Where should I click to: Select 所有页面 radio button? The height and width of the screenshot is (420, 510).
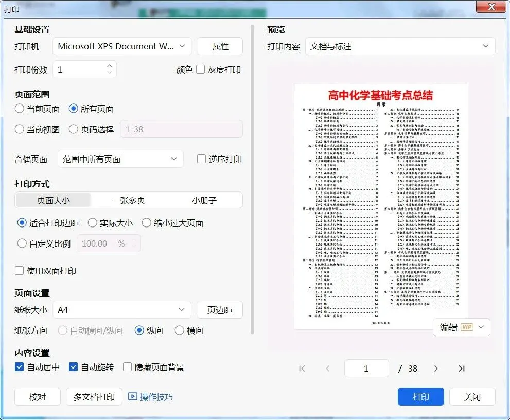(73, 108)
